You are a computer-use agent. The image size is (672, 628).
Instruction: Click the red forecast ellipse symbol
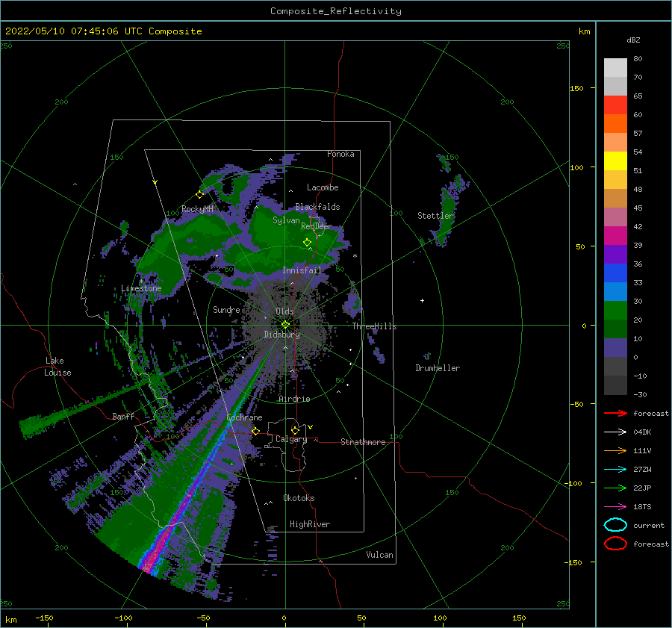pyautogui.click(x=615, y=544)
